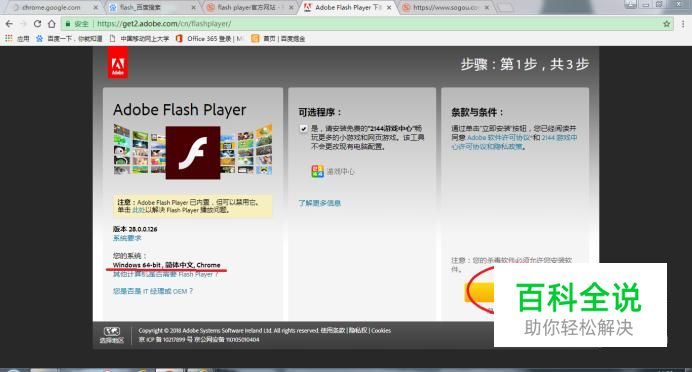
Task: Switch to the www.sogou.com tab
Action: 446,8
